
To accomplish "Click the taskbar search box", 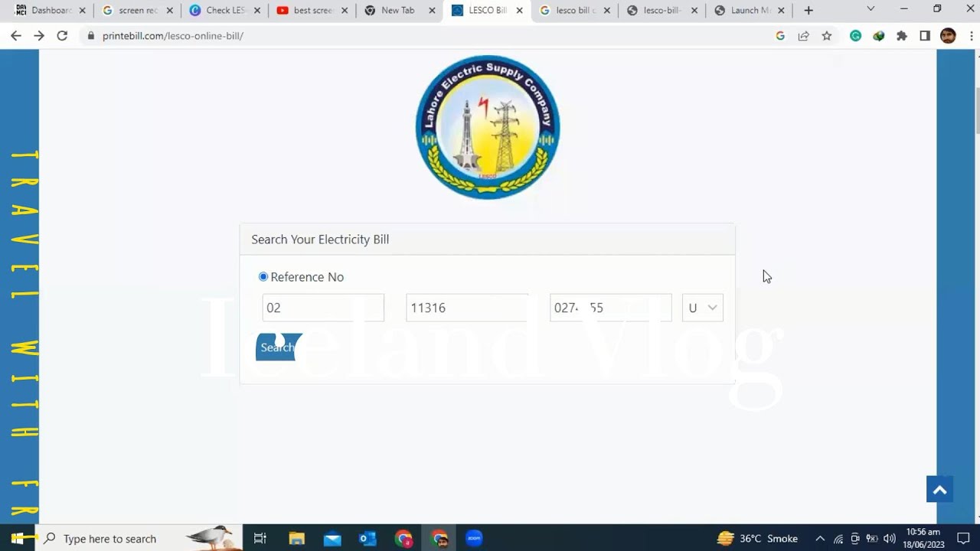I will [139, 538].
